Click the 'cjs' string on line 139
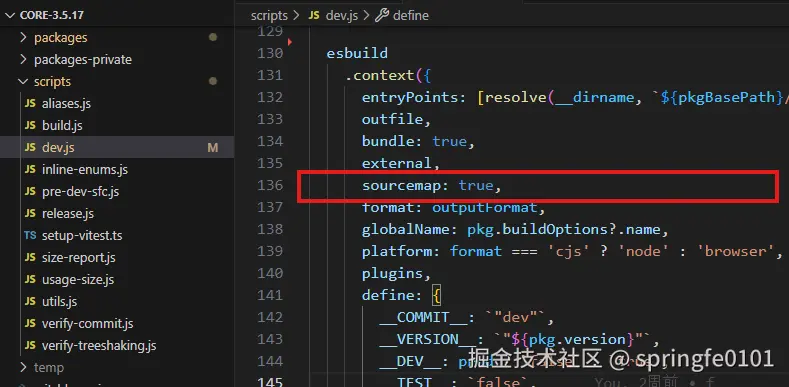 569,252
